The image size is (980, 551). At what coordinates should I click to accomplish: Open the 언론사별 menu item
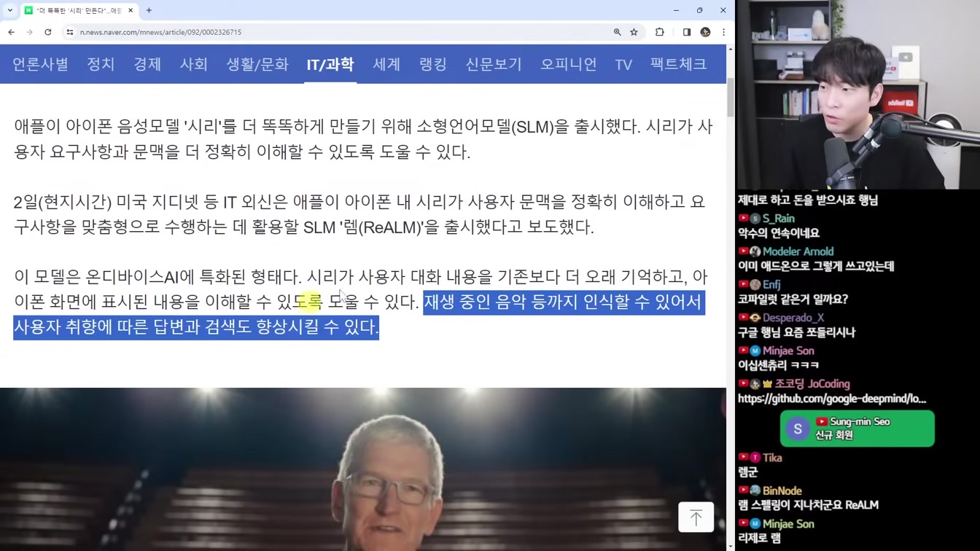pos(40,64)
